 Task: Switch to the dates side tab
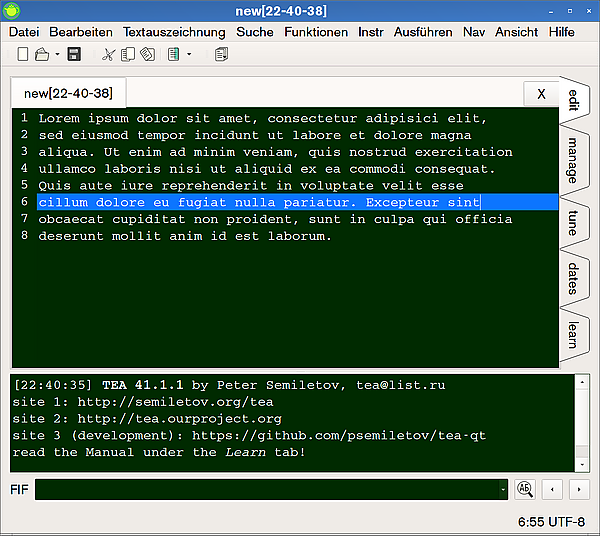point(573,278)
